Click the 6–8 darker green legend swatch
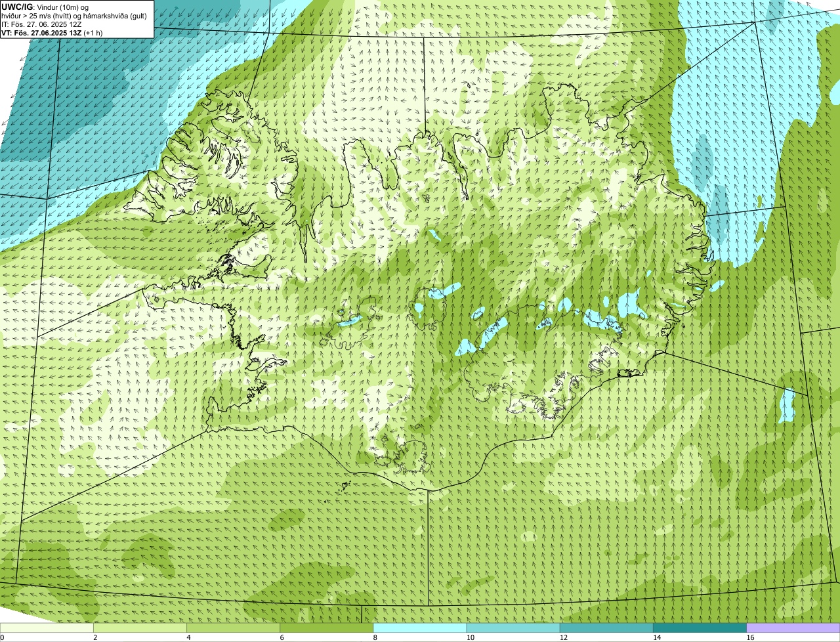The image size is (840, 642). [327, 628]
